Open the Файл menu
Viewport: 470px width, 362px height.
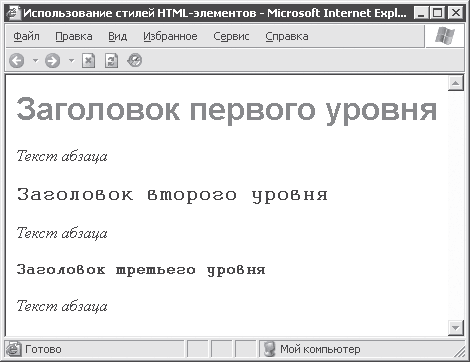point(26,36)
